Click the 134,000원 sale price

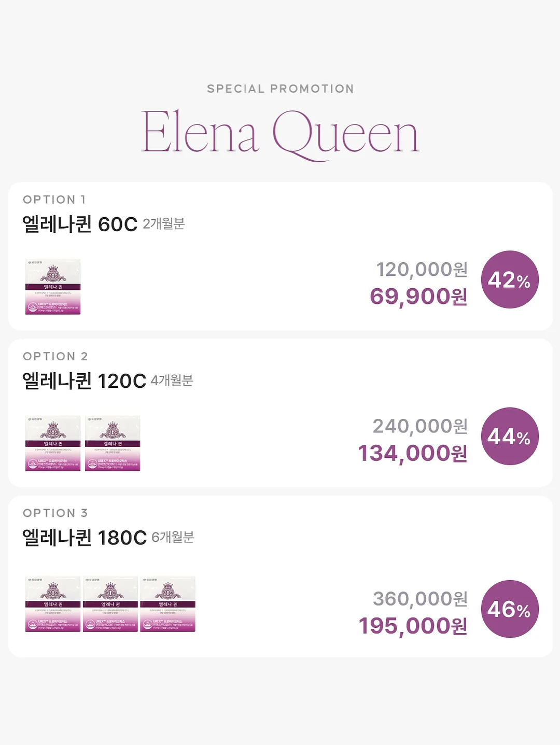tap(413, 453)
